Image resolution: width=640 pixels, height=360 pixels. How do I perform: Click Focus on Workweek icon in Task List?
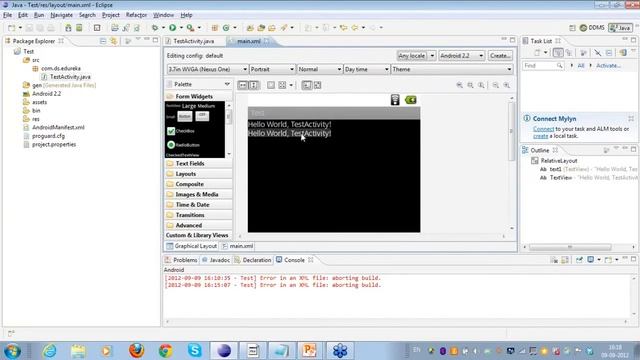583,53
